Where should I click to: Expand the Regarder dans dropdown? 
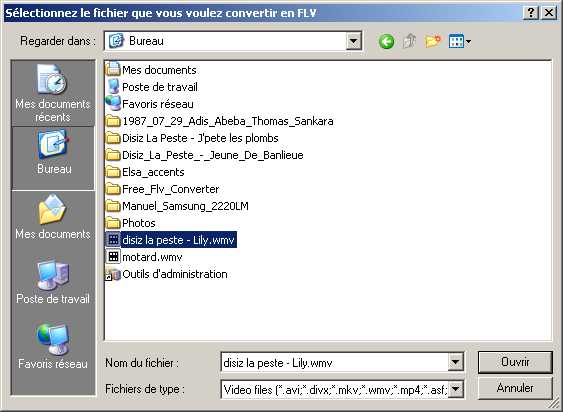(x=353, y=42)
